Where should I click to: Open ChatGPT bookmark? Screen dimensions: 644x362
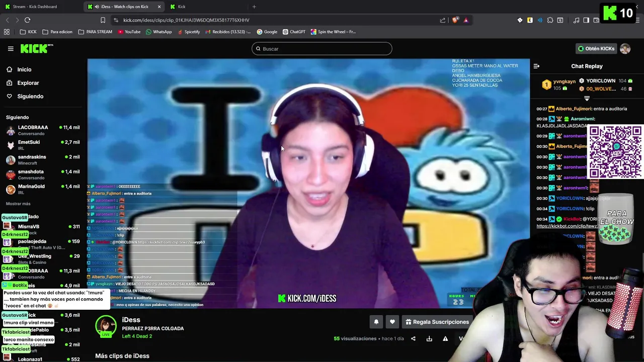click(294, 32)
